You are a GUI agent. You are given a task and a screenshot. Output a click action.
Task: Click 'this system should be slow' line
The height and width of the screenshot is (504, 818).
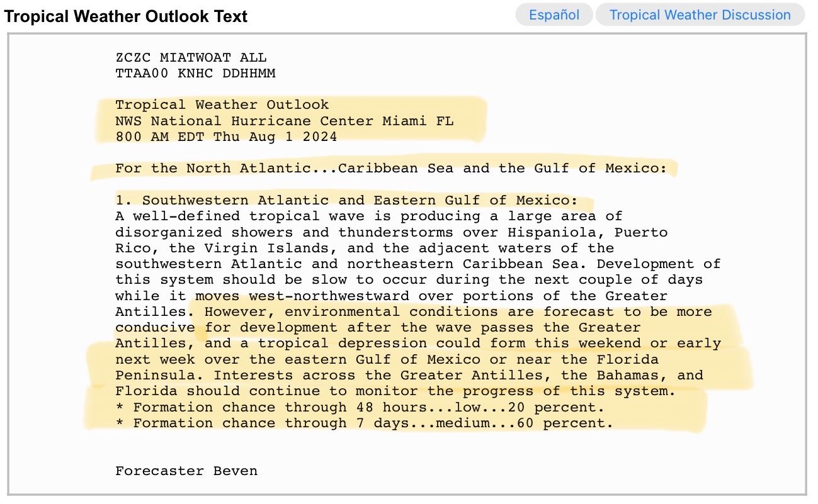click(x=409, y=279)
